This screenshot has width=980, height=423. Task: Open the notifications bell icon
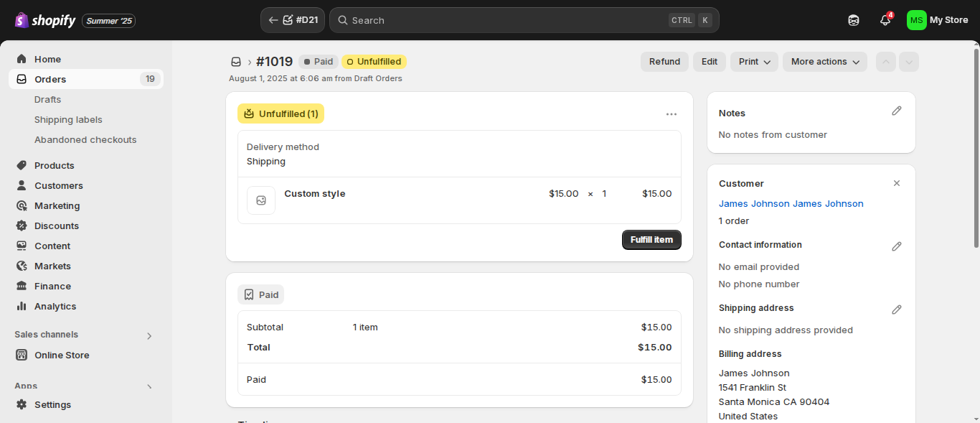point(885,20)
